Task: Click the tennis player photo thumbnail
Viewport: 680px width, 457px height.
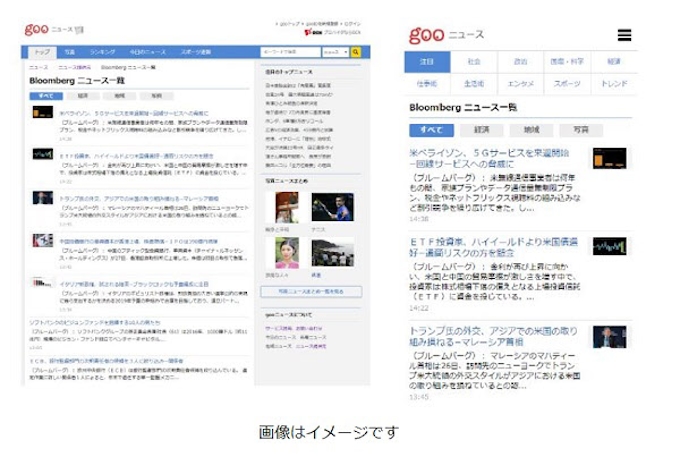Action: pos(331,207)
